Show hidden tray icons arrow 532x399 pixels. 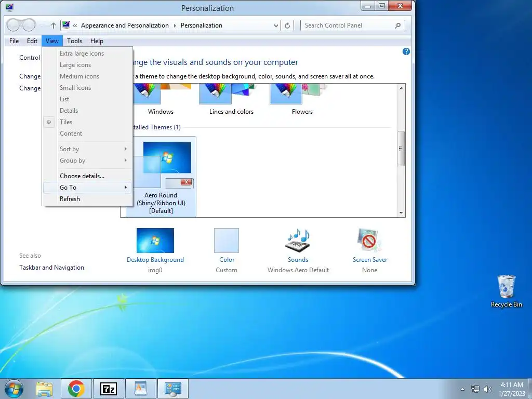[462, 389]
